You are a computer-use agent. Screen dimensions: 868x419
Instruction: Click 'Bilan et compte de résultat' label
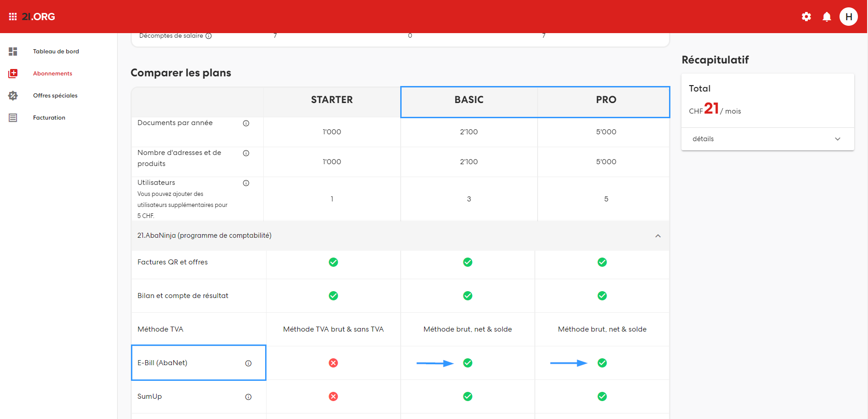pyautogui.click(x=183, y=296)
